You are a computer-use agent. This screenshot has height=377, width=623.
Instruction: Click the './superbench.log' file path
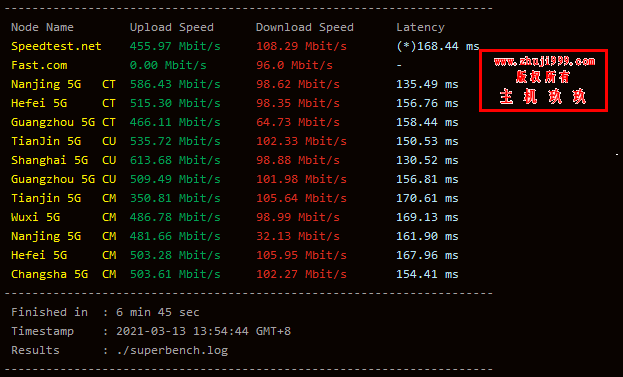pos(172,350)
